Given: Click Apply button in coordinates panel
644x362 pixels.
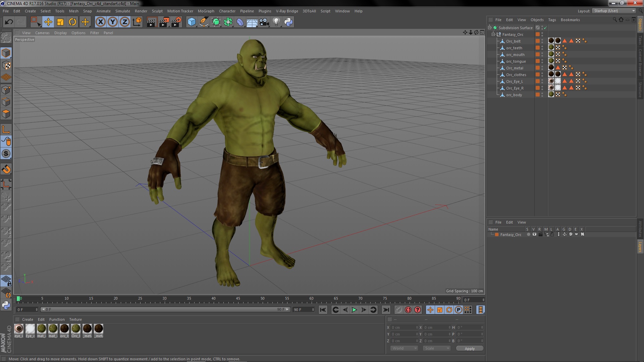Looking at the screenshot, I should pos(469,348).
